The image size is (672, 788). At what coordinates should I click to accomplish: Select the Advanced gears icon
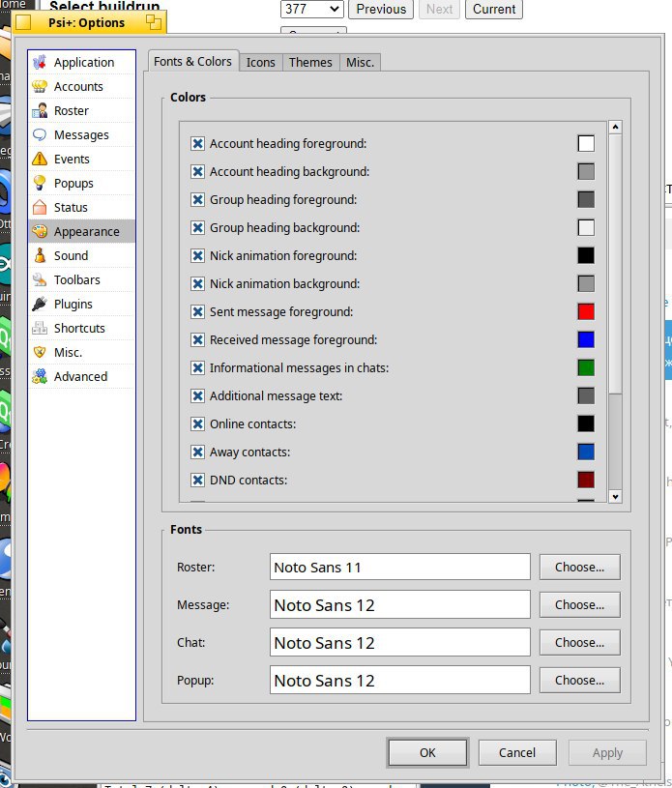[40, 376]
